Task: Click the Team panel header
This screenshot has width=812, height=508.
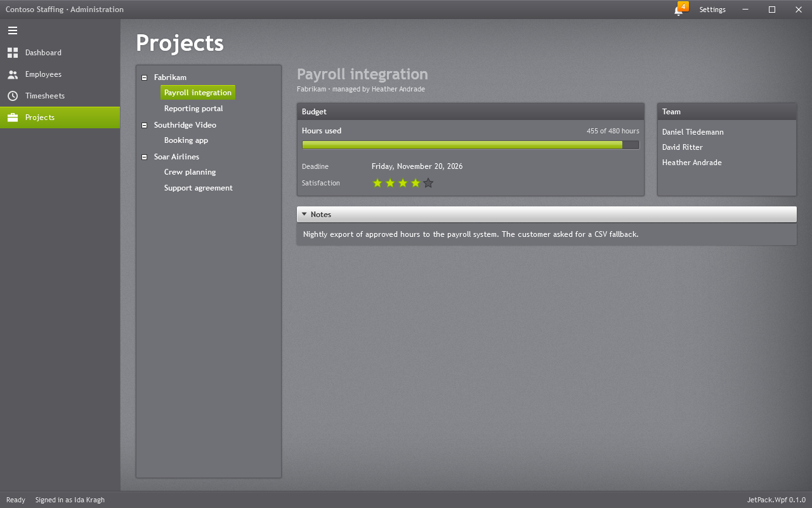Action: click(x=727, y=112)
